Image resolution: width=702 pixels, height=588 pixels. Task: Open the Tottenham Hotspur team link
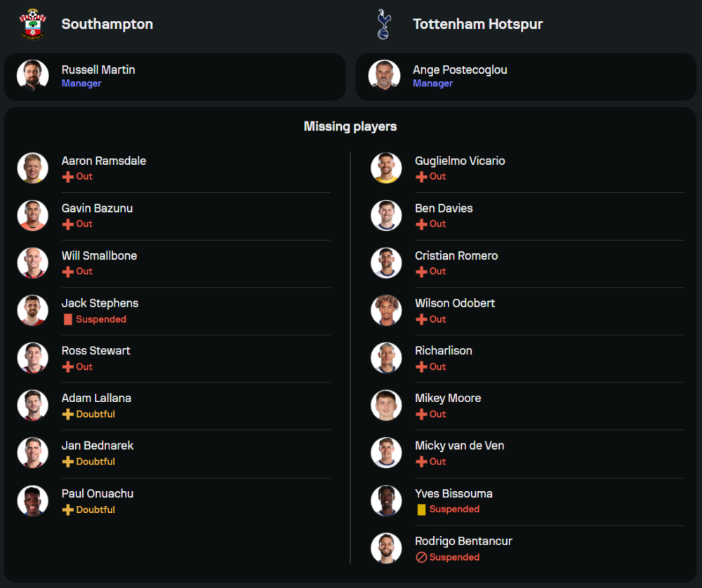[477, 24]
